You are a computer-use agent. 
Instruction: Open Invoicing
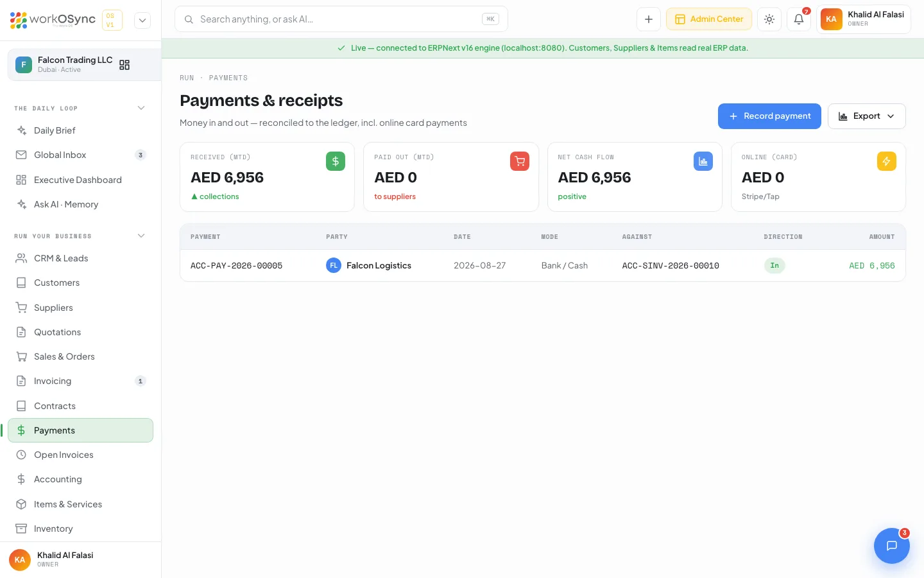(x=80, y=381)
